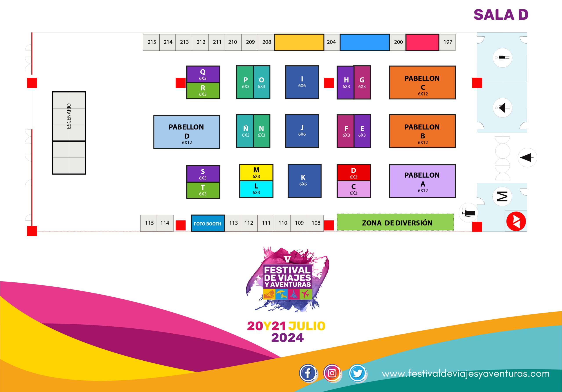The image size is (562, 392).
Task: Select stand R 6X3
Action: pyautogui.click(x=203, y=91)
